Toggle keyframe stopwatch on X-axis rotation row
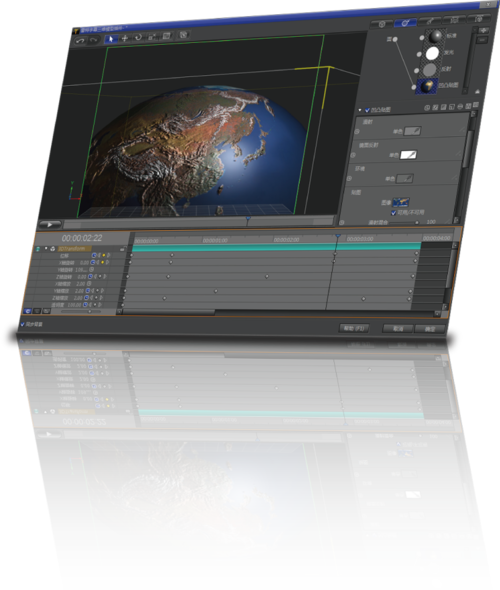Image resolution: width=500 pixels, height=590 pixels. (93, 263)
